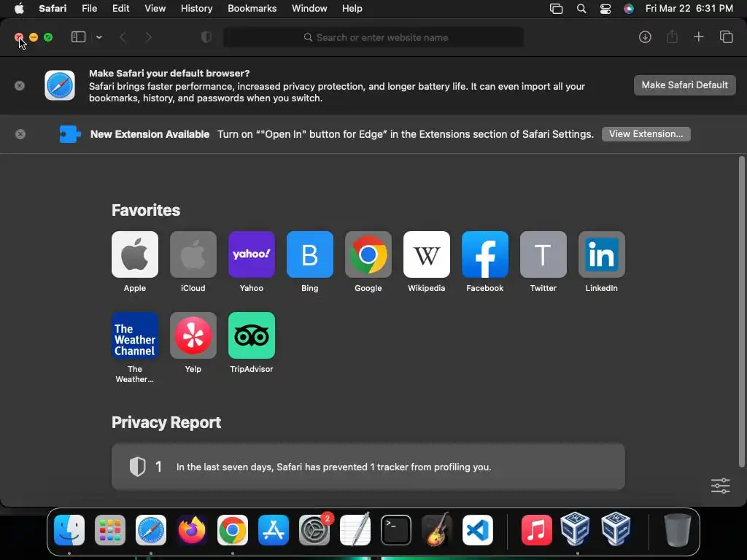Screen dimensions: 747x560
Task: Open the privacy shield report icon
Action: (206, 37)
